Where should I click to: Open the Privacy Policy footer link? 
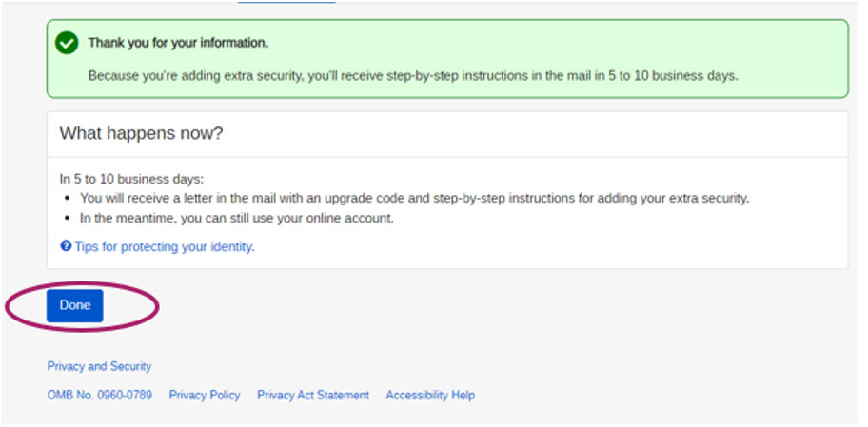click(205, 395)
